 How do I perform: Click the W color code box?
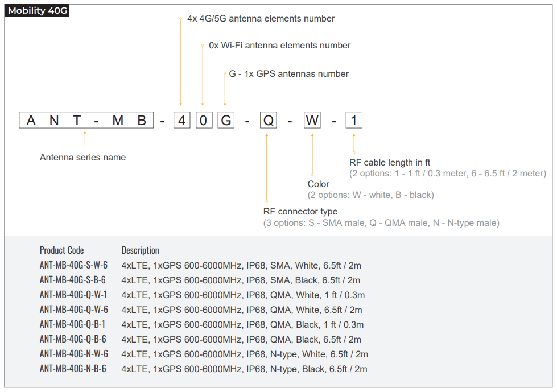(x=312, y=121)
